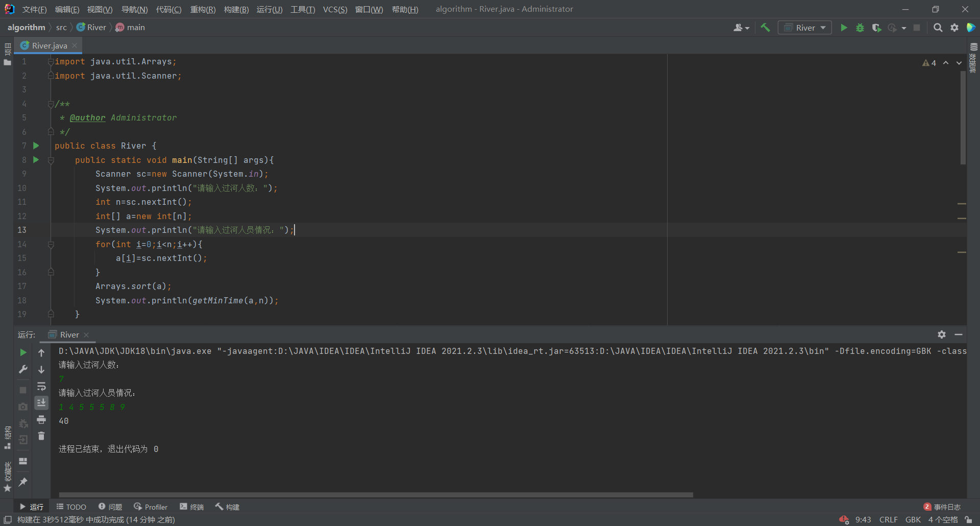Viewport: 980px width, 526px height.
Task: Move down the stack trace arrow
Action: point(41,369)
